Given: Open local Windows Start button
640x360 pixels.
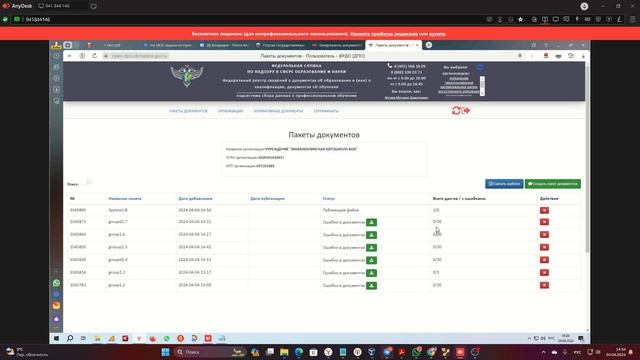Looking at the screenshot, I should pos(165,352).
